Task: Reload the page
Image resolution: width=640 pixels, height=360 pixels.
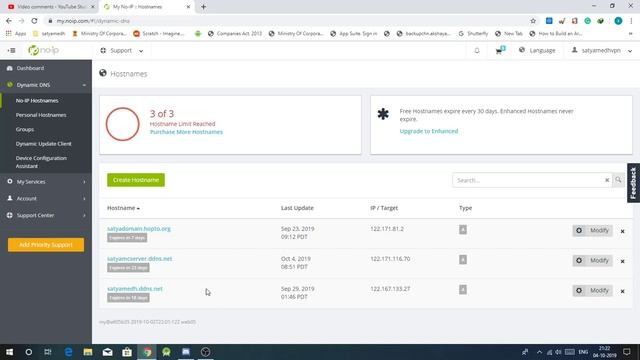Action: pyautogui.click(x=34, y=21)
